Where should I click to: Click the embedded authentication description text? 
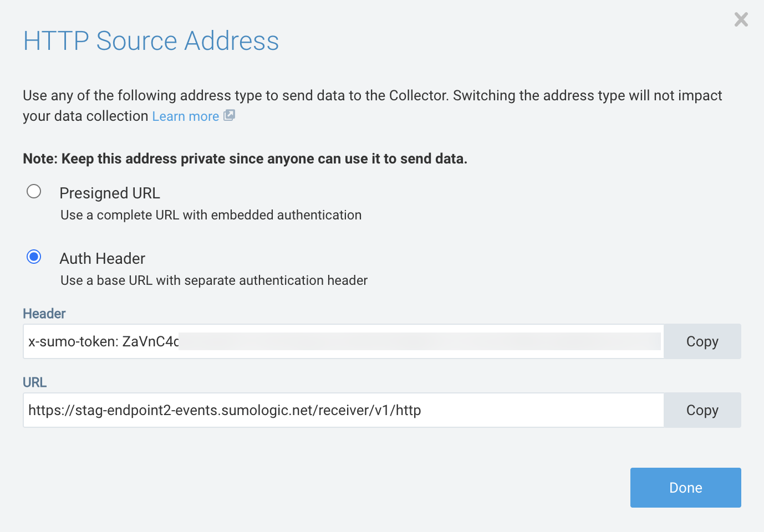coord(211,215)
